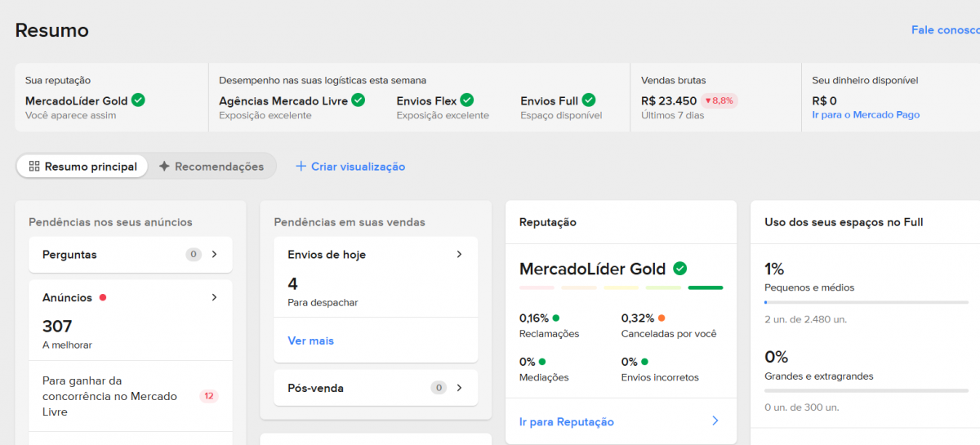Click the Espaço disponível text under Envios Full

tap(561, 115)
